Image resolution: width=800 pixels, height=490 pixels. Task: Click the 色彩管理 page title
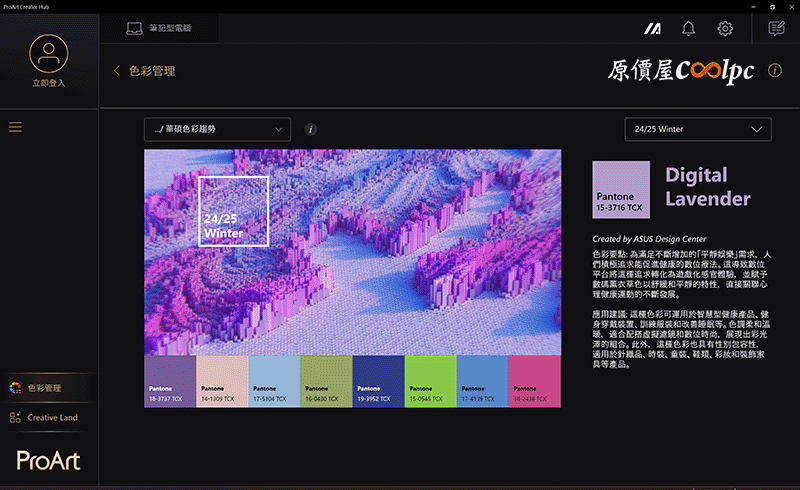tap(152, 71)
